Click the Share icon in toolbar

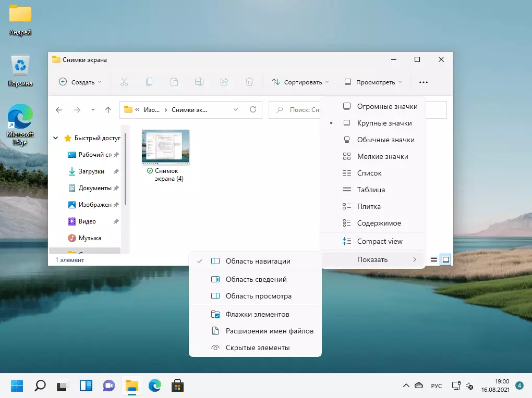pyautogui.click(x=224, y=82)
